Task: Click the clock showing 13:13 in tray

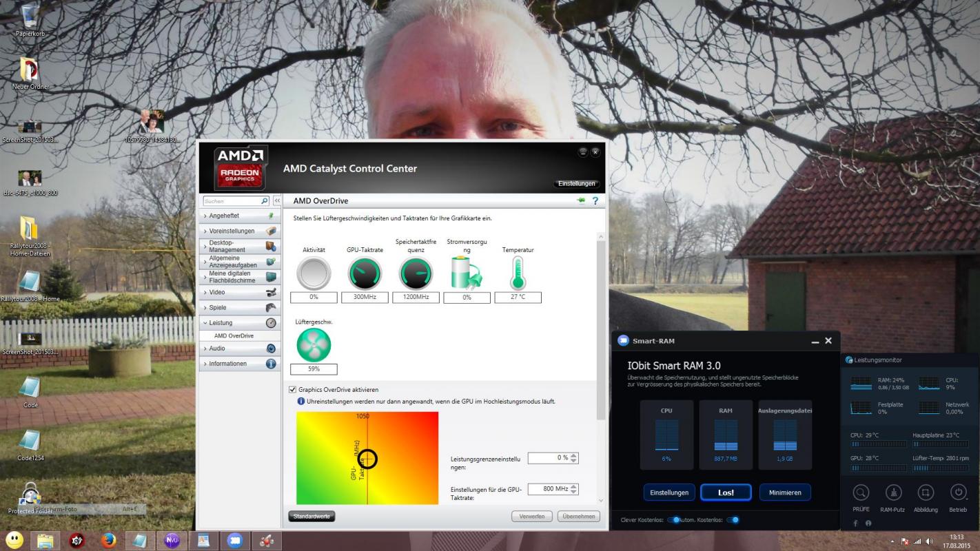Action: 957,537
